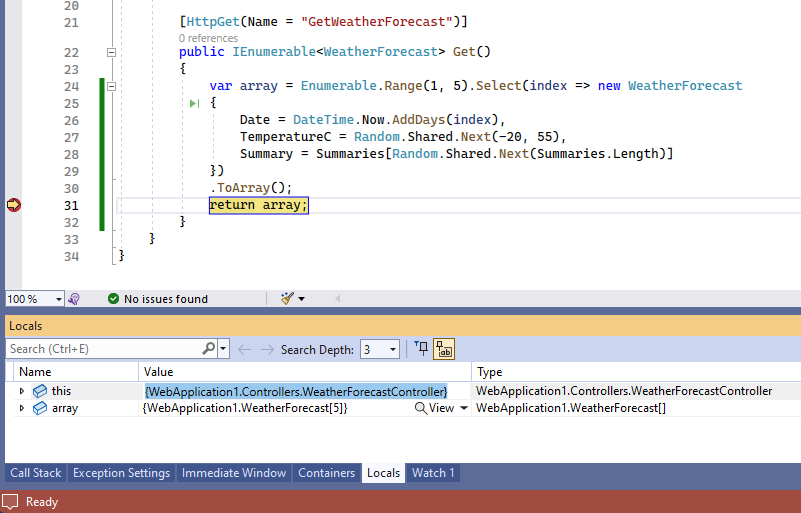This screenshot has width=801, height=513.
Task: Open the Locals search options dropdown
Action: (223, 349)
